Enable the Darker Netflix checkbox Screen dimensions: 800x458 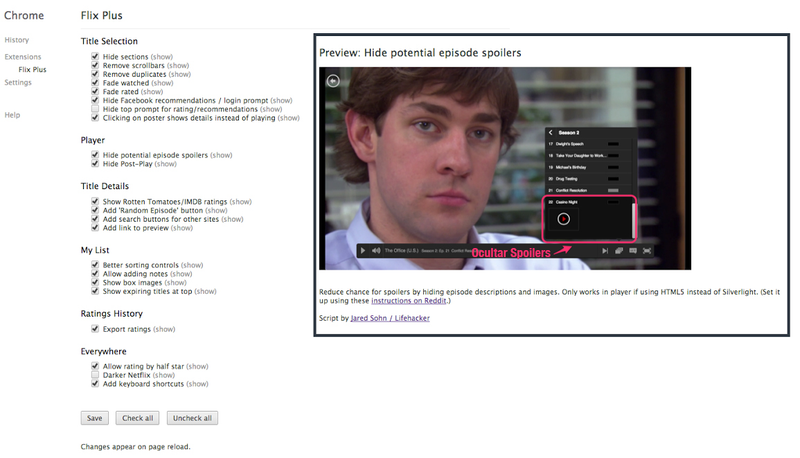coord(95,374)
